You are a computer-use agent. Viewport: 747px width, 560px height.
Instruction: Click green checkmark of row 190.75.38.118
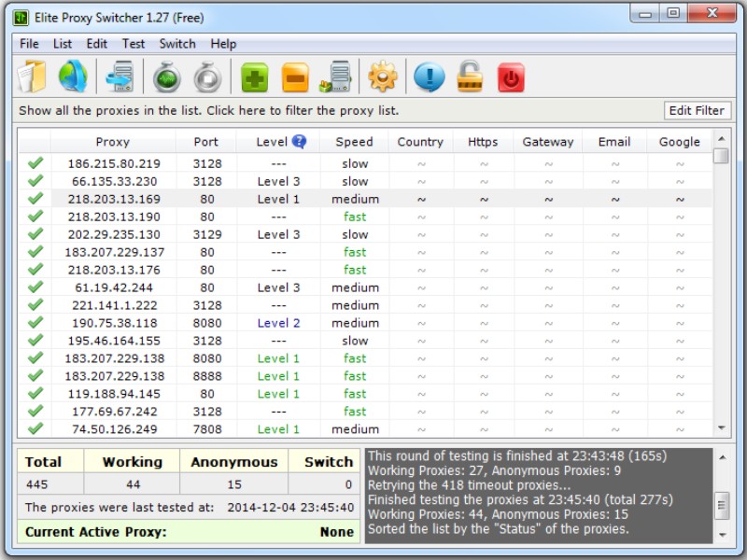coord(35,322)
